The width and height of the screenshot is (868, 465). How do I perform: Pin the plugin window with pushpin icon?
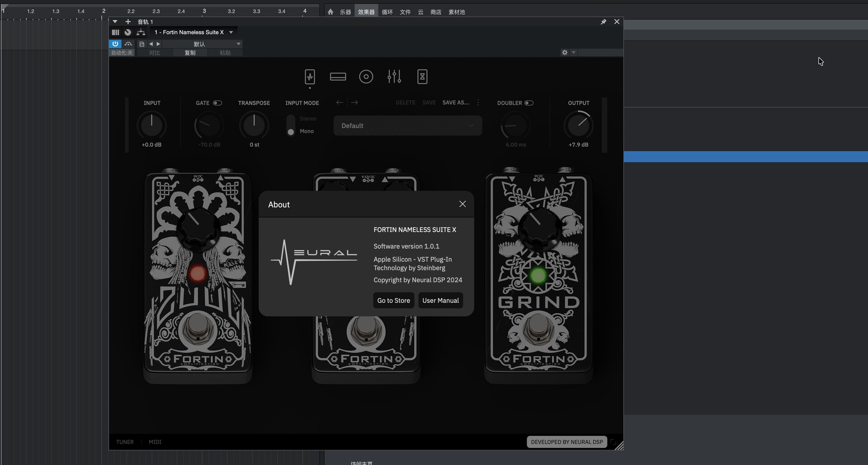click(x=603, y=22)
